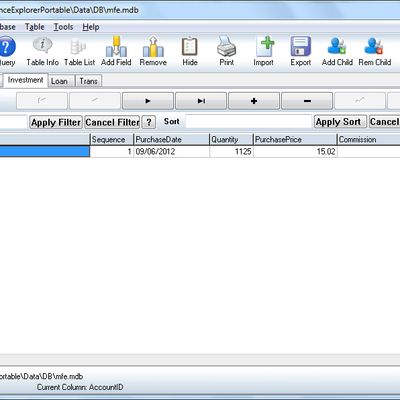Open the Table List tool

(x=79, y=47)
